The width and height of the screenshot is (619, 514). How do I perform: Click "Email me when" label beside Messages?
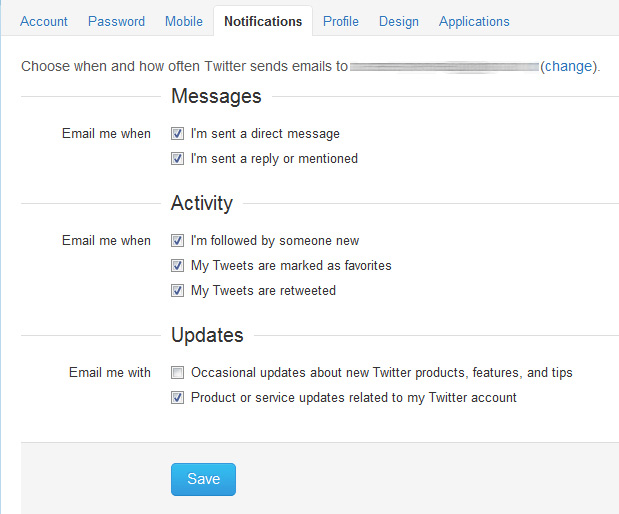(106, 133)
